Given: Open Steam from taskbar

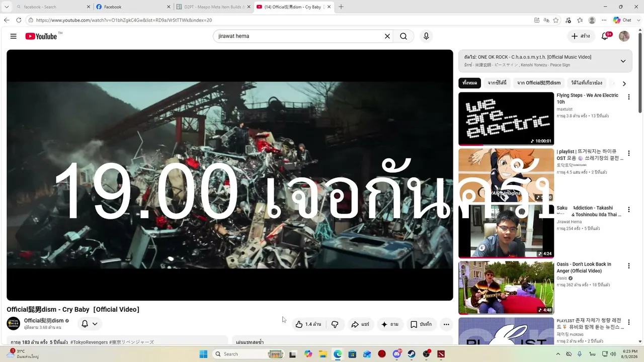Looking at the screenshot, I should click(x=412, y=354).
